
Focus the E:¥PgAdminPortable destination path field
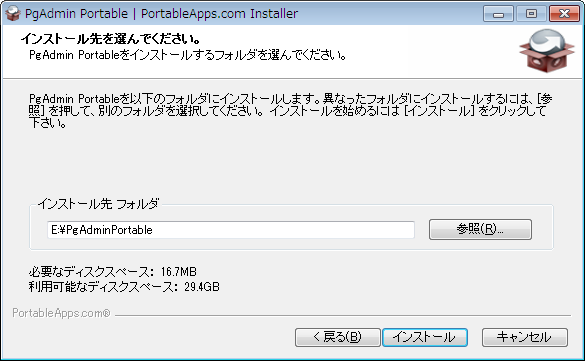(231, 229)
